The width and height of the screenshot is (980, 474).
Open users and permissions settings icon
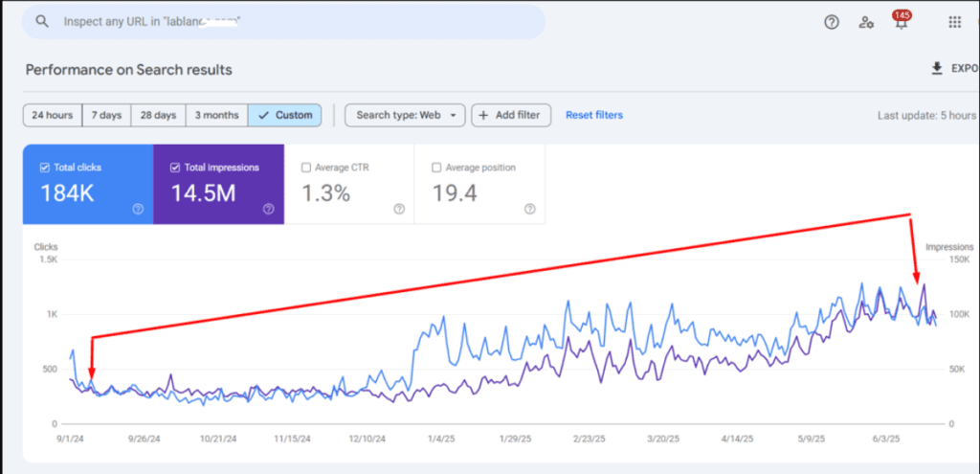pyautogui.click(x=866, y=22)
